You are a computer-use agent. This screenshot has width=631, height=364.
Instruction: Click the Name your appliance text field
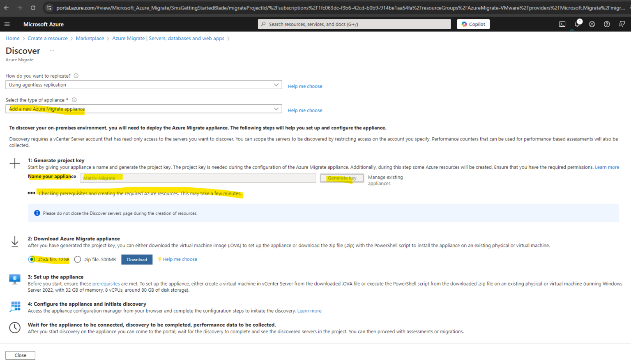click(x=198, y=178)
